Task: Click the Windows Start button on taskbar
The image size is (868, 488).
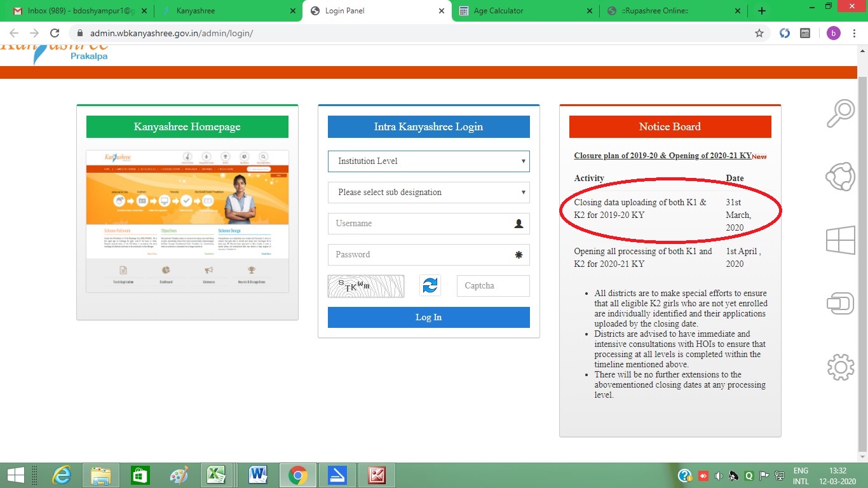Action: (x=15, y=475)
